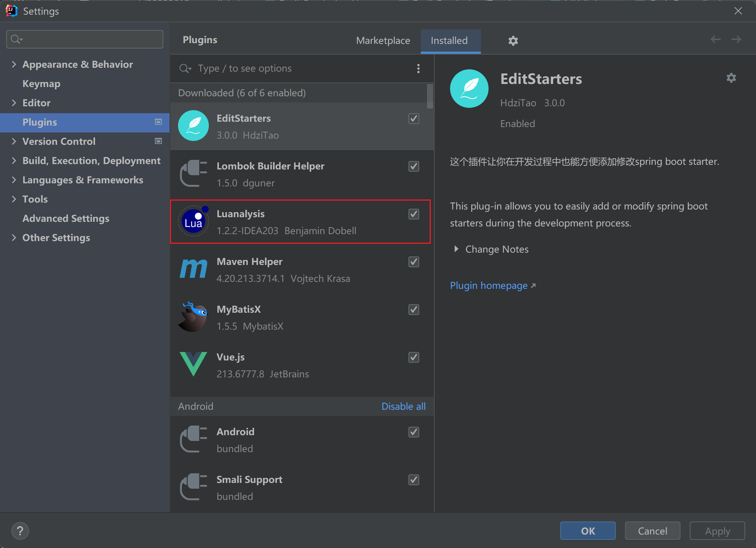Confirm with the OK button
Viewport: 756px width, 548px height.
pyautogui.click(x=588, y=531)
